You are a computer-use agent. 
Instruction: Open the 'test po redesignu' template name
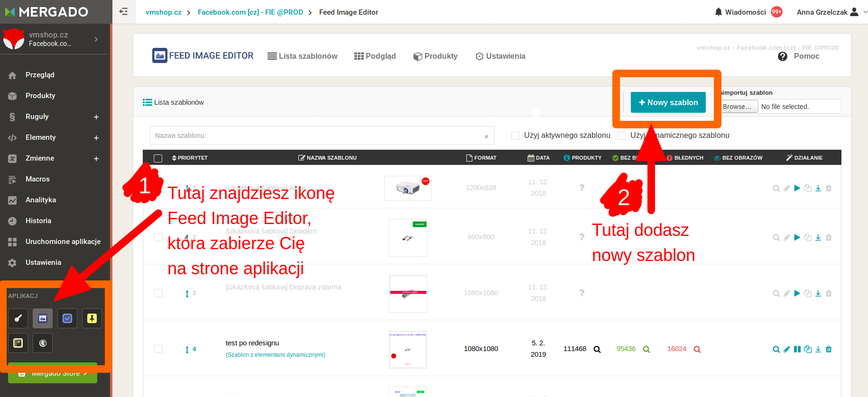(x=252, y=343)
